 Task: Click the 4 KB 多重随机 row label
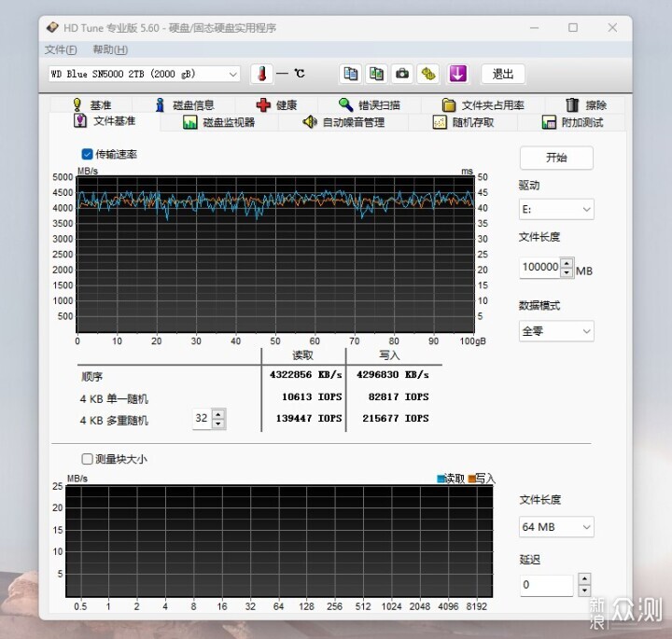tap(114, 421)
